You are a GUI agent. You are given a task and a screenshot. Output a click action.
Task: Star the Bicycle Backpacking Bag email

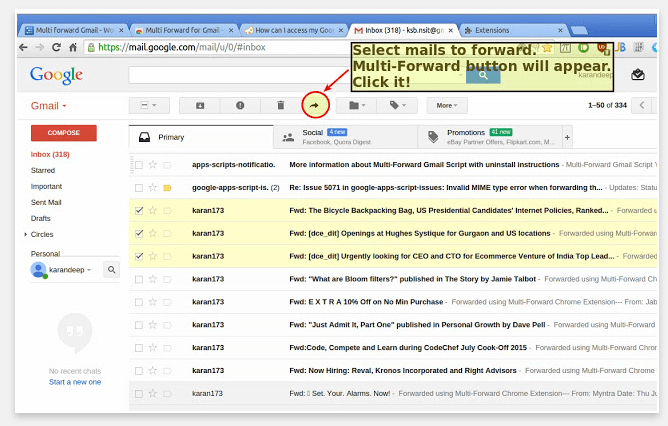pos(153,210)
